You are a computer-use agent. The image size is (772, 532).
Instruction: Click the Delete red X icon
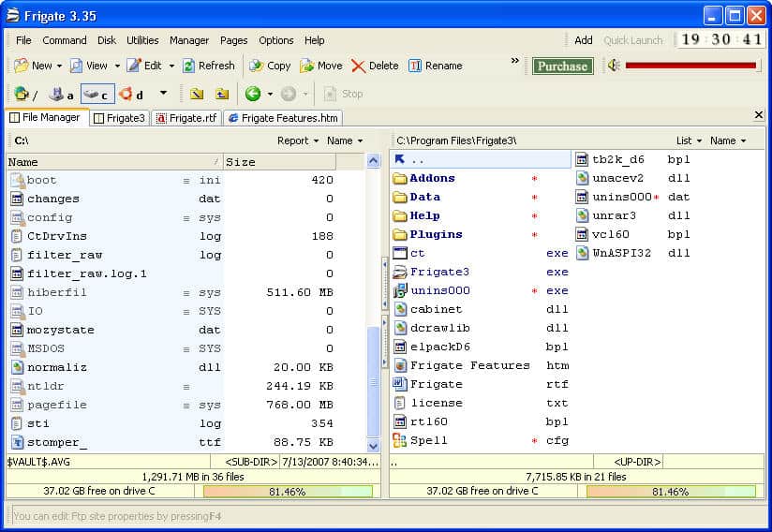(x=358, y=66)
